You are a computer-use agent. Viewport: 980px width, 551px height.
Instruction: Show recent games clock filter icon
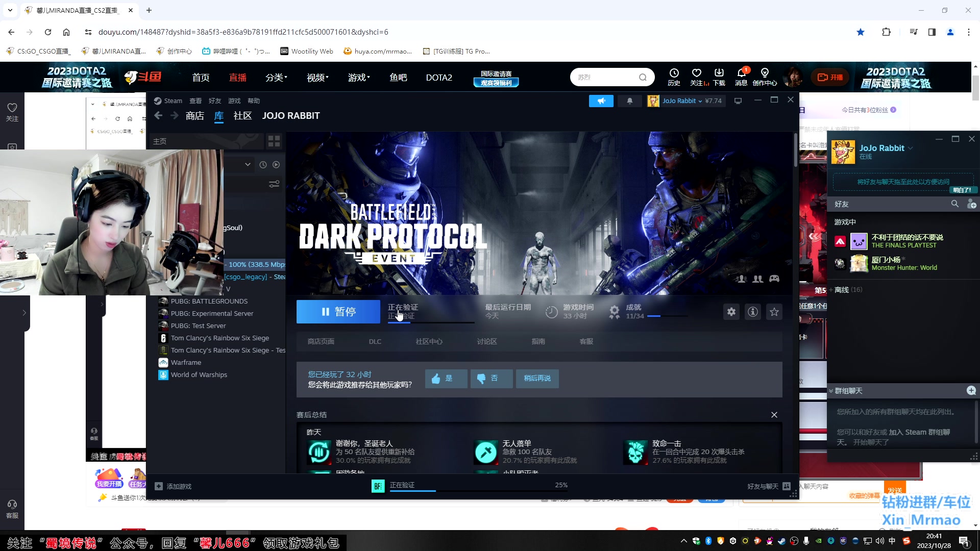263,165
